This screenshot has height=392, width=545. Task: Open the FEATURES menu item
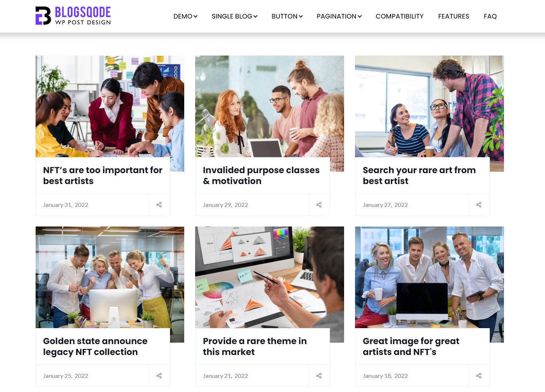[453, 16]
